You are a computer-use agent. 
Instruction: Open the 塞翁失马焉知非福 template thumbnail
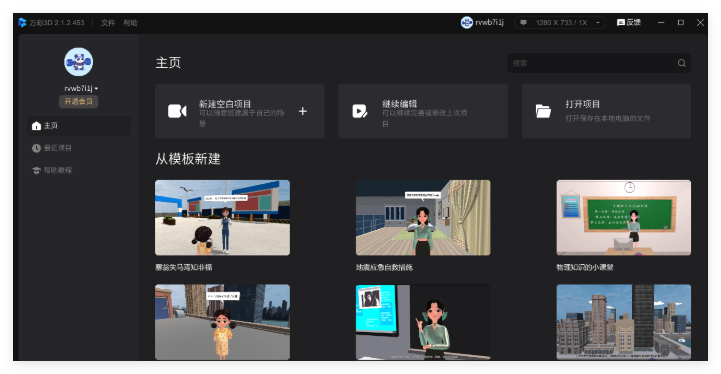click(x=223, y=218)
